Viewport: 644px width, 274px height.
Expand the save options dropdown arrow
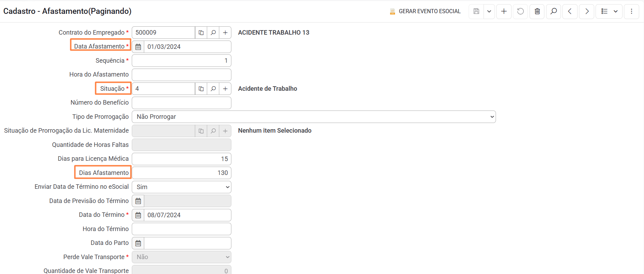(x=489, y=11)
